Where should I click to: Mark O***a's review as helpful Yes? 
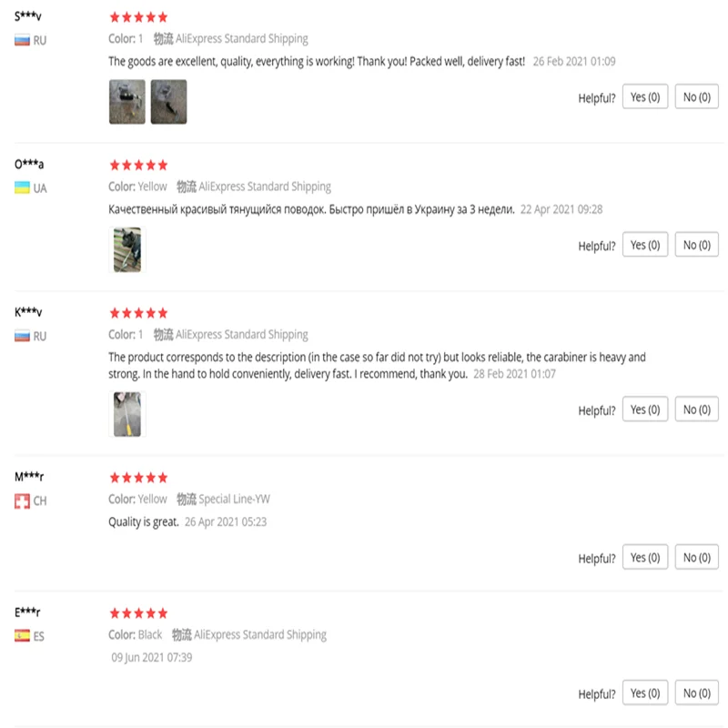[x=645, y=245]
